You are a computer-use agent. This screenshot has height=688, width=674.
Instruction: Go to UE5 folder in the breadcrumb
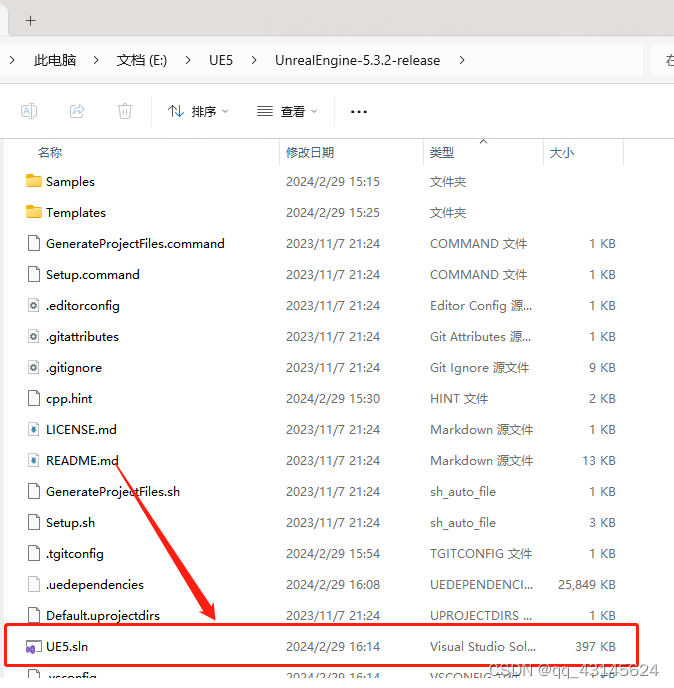[221, 60]
